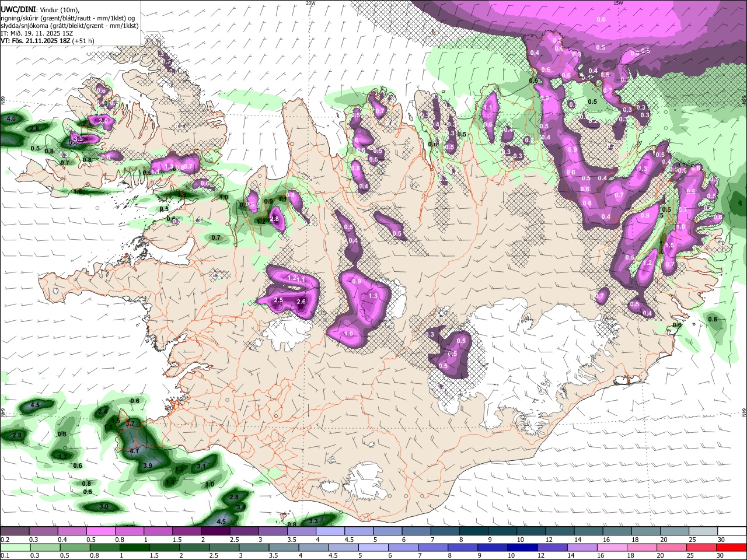Click the 'rigning/skúrir' legend description line

68,18
